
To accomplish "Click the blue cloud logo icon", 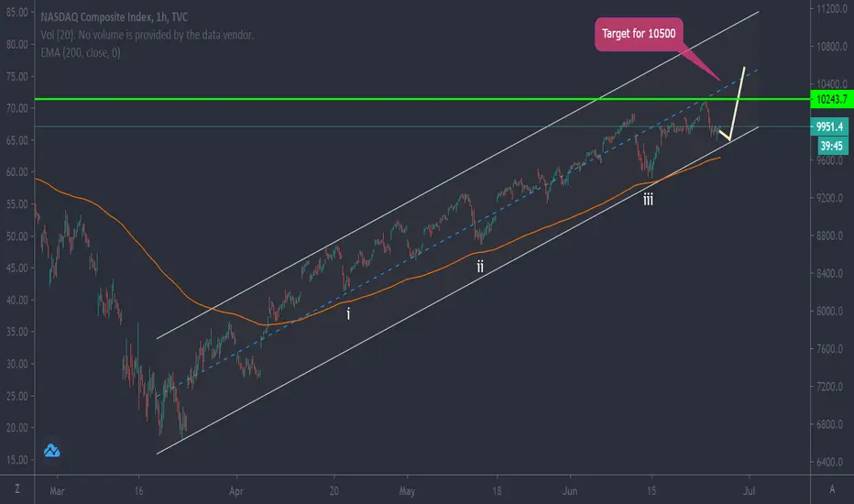I will 51,451.
